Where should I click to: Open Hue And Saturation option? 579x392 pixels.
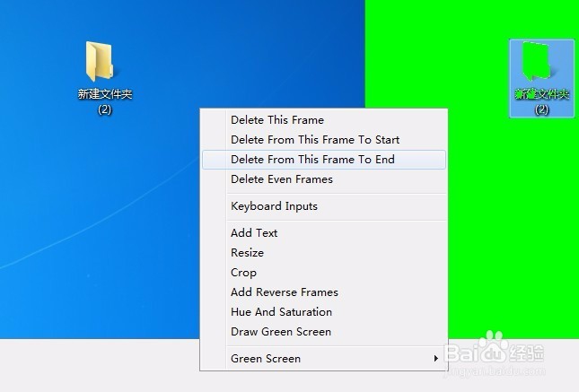(x=324, y=312)
